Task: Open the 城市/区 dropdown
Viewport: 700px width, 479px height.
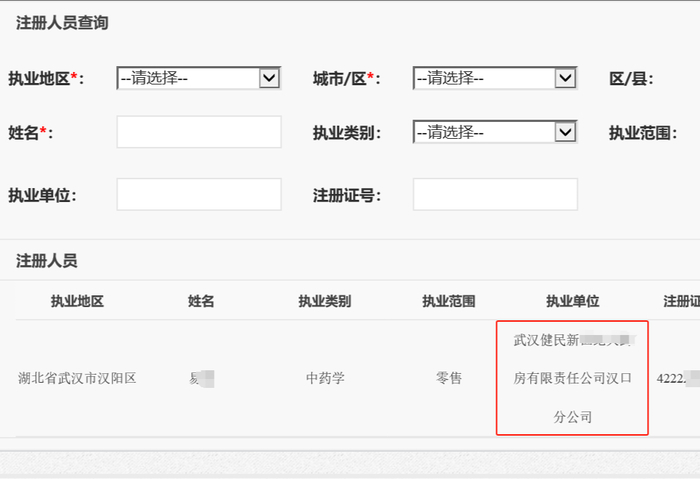Action: point(495,78)
